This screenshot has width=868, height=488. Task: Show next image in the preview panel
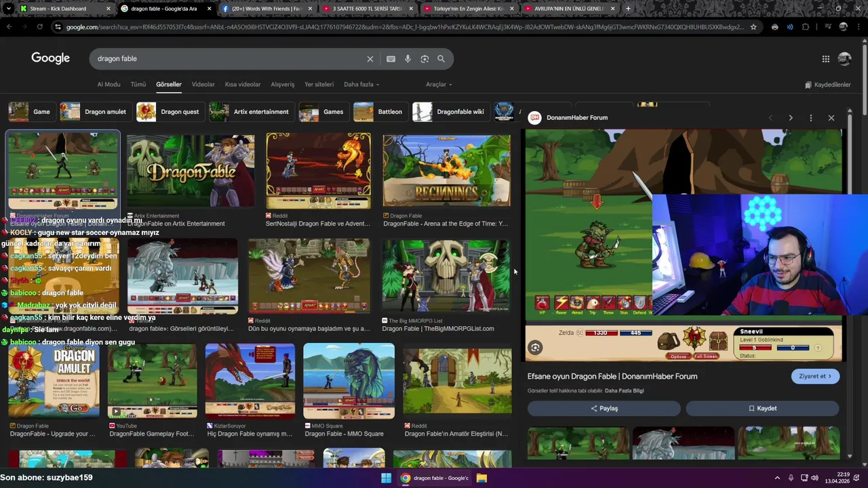point(791,118)
